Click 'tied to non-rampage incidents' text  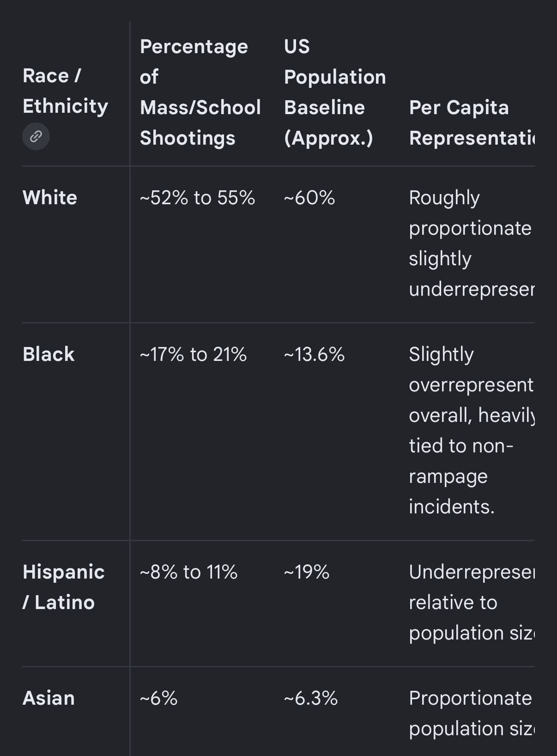(x=461, y=476)
